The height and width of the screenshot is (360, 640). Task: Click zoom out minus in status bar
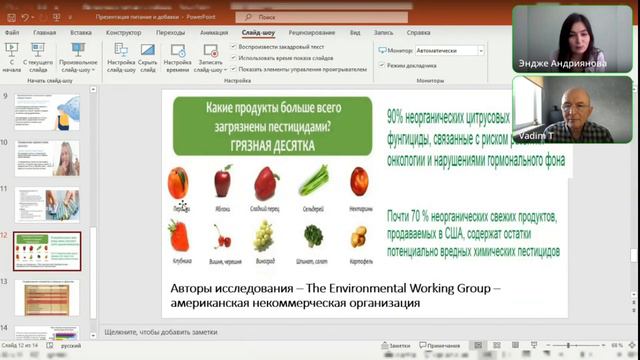coord(548,345)
